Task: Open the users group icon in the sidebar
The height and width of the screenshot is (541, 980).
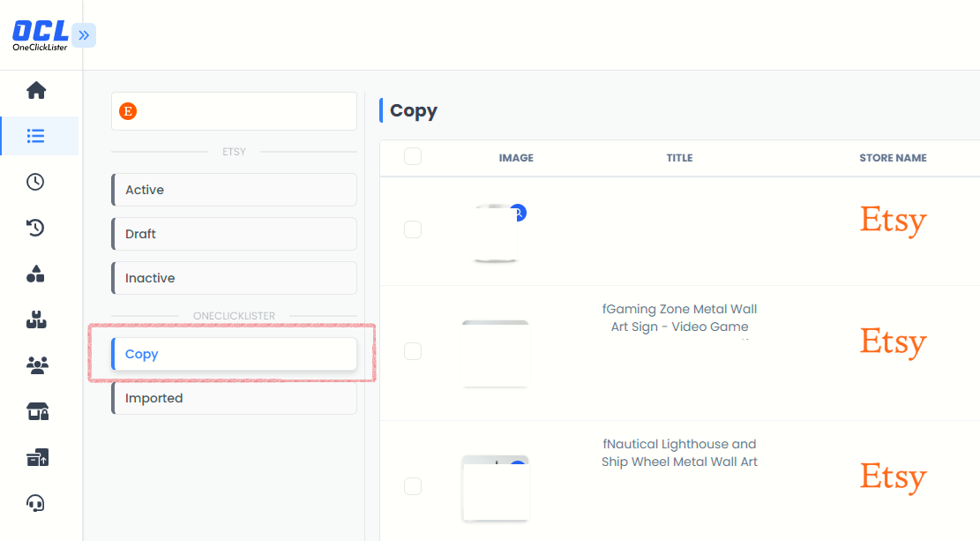Action: tap(37, 365)
